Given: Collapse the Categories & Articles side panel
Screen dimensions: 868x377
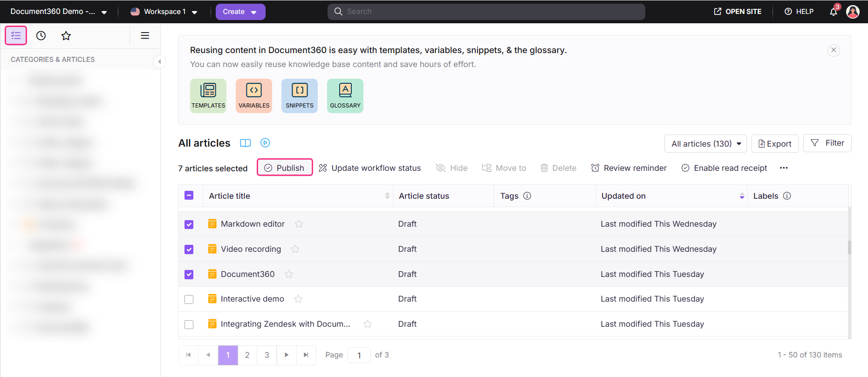Looking at the screenshot, I should coord(159,61).
